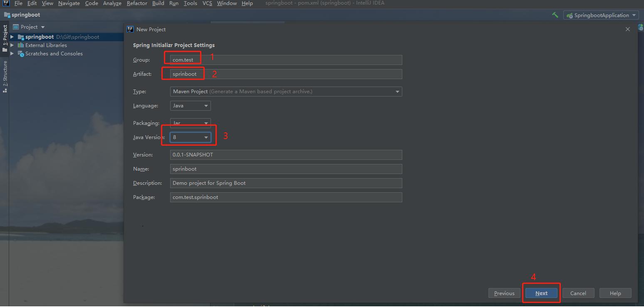The width and height of the screenshot is (644, 308).
Task: Click the New Project dialog title icon
Action: click(130, 29)
